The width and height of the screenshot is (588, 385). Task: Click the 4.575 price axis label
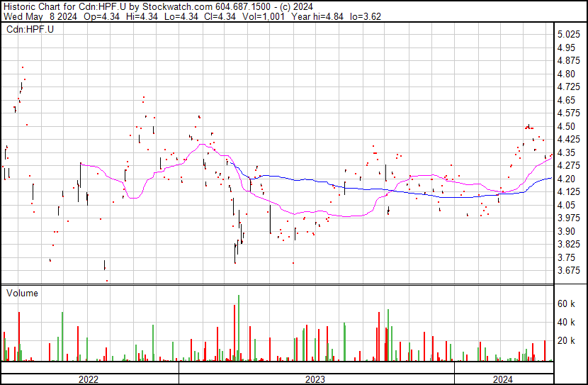point(569,113)
